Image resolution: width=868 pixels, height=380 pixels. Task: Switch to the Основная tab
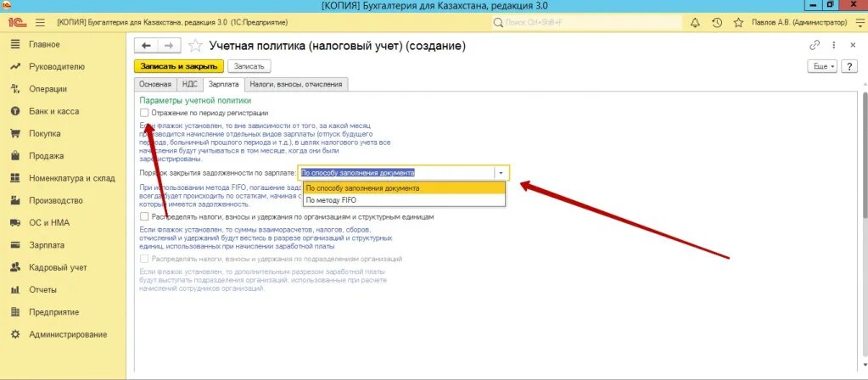tap(155, 84)
